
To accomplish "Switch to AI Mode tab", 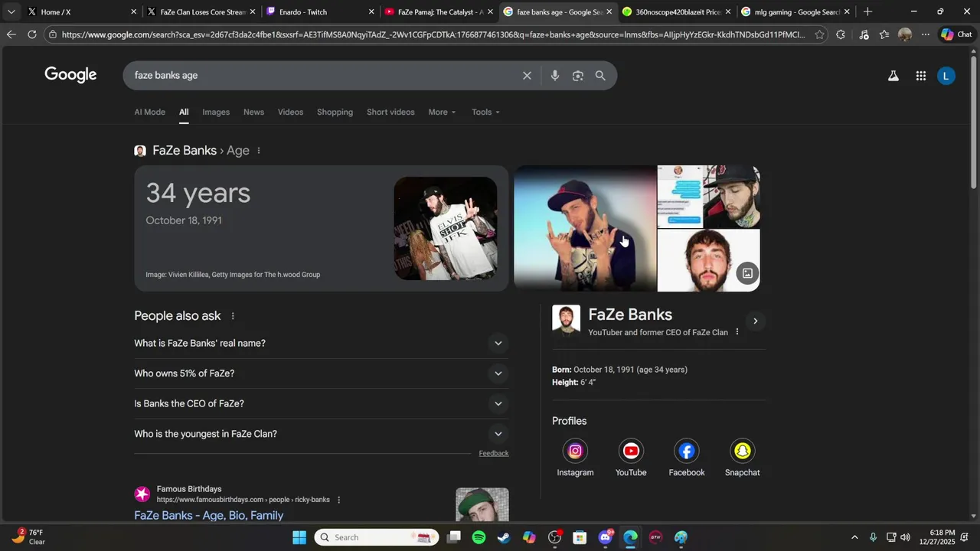I will (150, 112).
